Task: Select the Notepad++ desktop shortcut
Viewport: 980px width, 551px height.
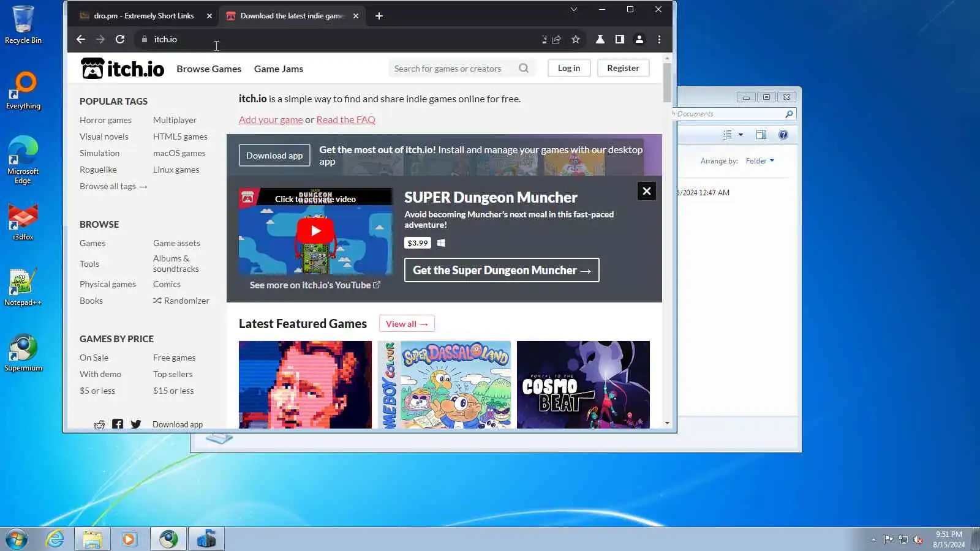Action: point(23,287)
